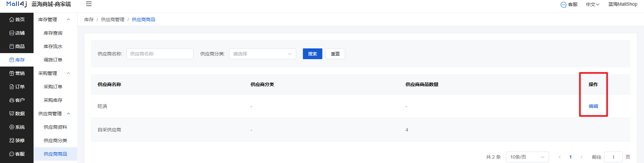Open the 供应商资料 submenu item
Image resolution: width=644 pixels, height=163 pixels.
click(x=55, y=127)
